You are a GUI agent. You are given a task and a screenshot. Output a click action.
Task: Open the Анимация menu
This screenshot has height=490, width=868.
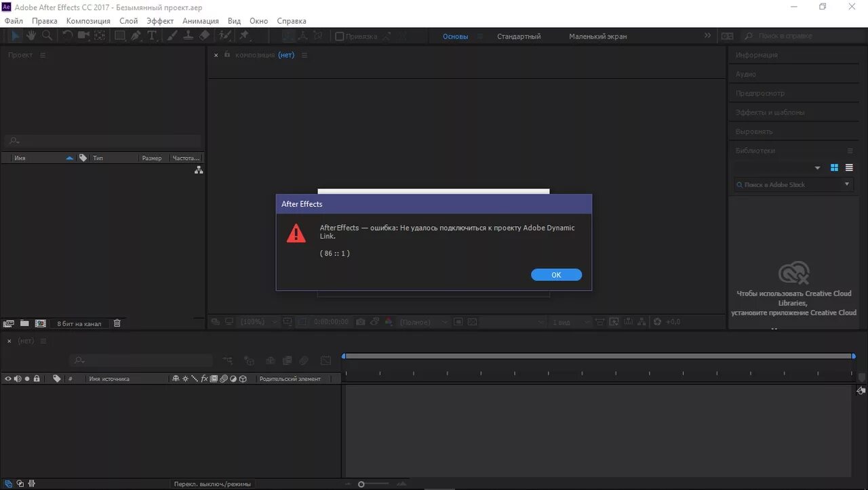click(x=201, y=21)
